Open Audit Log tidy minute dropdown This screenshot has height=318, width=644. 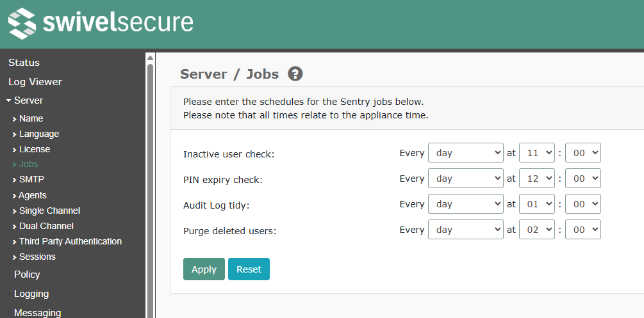[582, 204]
